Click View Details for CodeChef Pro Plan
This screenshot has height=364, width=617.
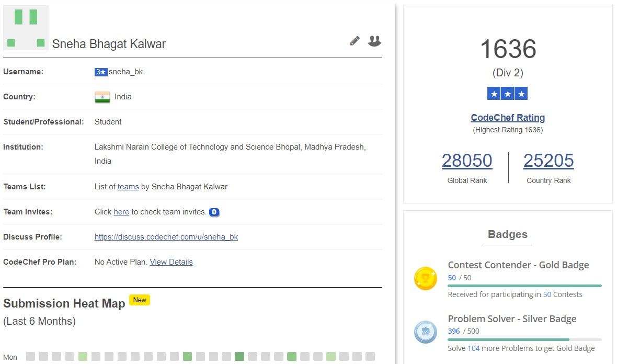(171, 262)
